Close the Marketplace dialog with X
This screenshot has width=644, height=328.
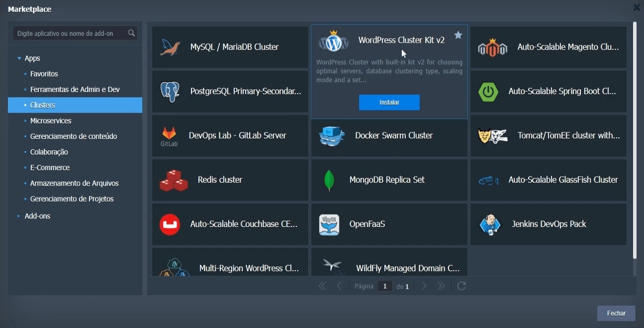pos(637,7)
